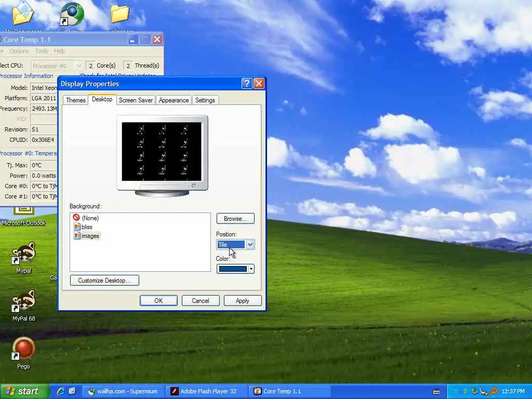This screenshot has width=532, height=399.
Task: Click the Tj. Max value 0°C field
Action: click(x=44, y=165)
